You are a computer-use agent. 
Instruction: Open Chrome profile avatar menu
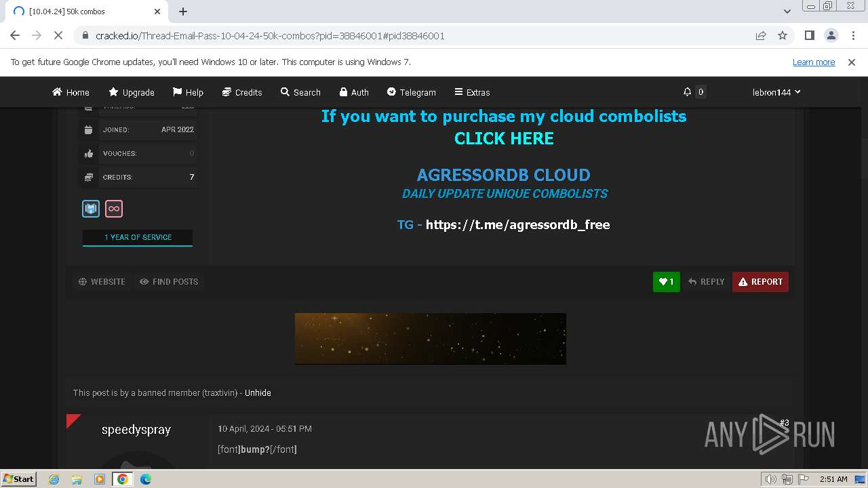coord(831,35)
